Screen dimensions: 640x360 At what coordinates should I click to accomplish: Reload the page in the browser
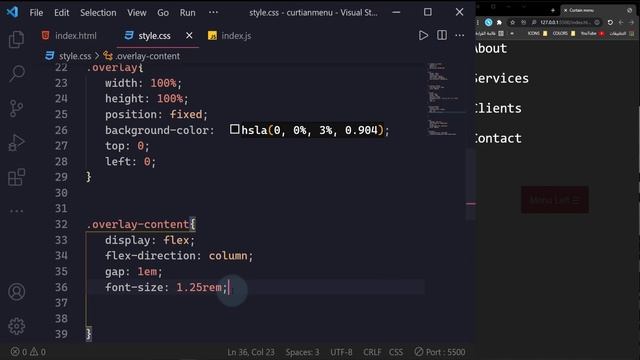click(610, 22)
